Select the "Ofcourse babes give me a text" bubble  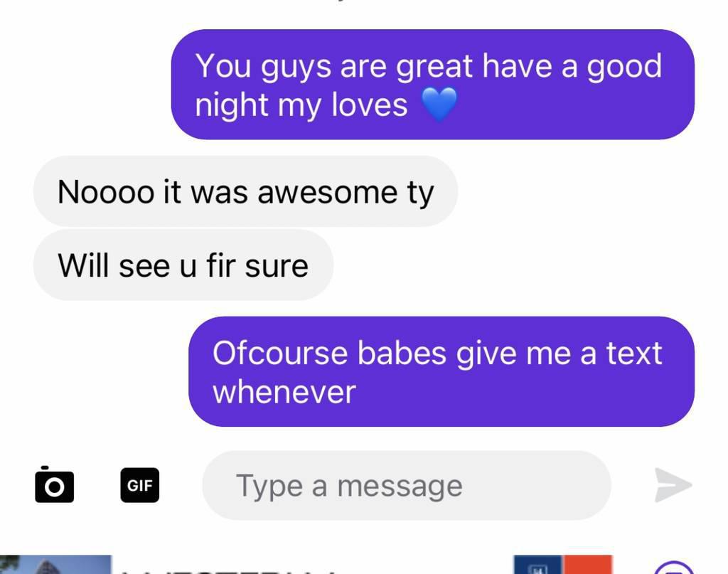[441, 371]
